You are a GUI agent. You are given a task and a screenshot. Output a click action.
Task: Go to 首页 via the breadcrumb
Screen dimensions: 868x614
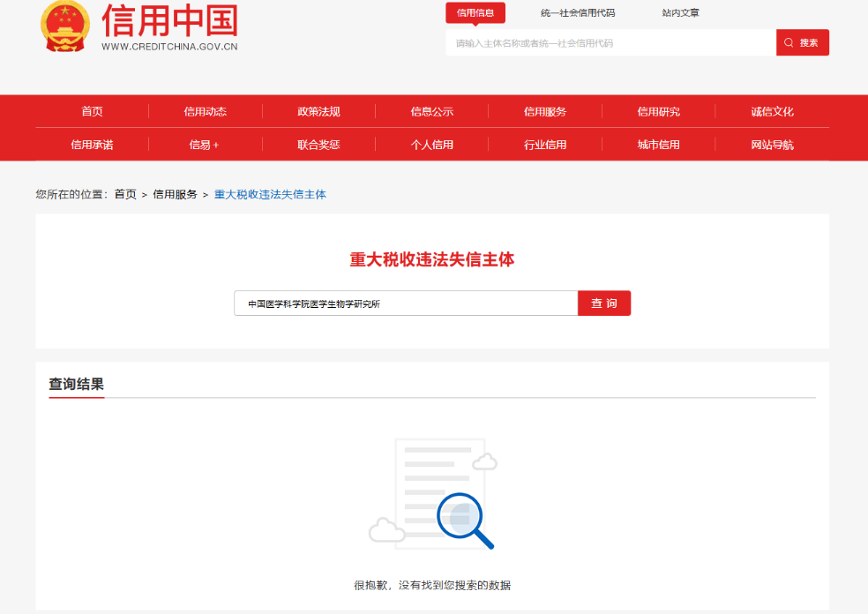click(125, 194)
